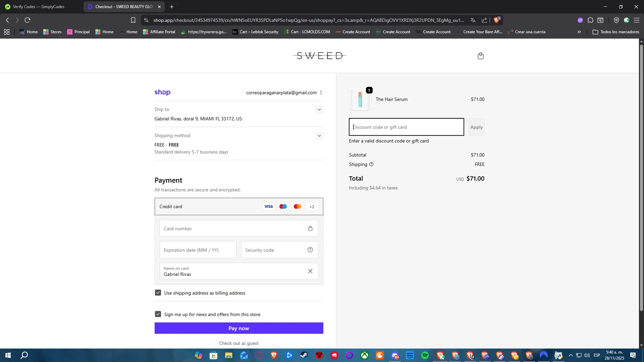Click the security code help icon
This screenshot has width=644, height=362.
click(310, 250)
